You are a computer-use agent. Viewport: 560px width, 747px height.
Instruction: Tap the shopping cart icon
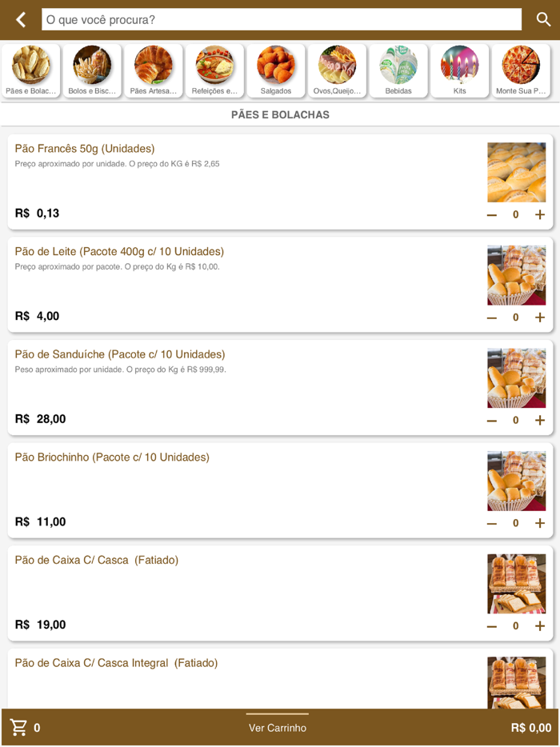18,728
